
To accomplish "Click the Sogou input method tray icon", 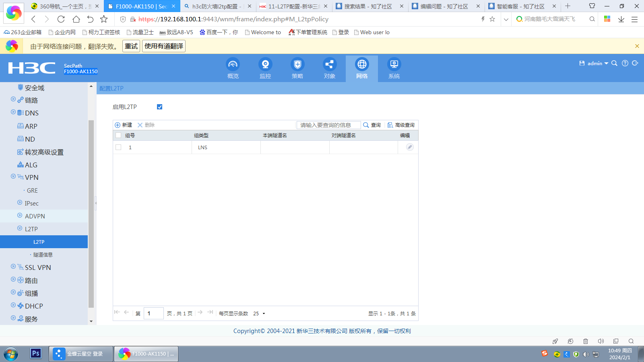I will tap(545, 353).
